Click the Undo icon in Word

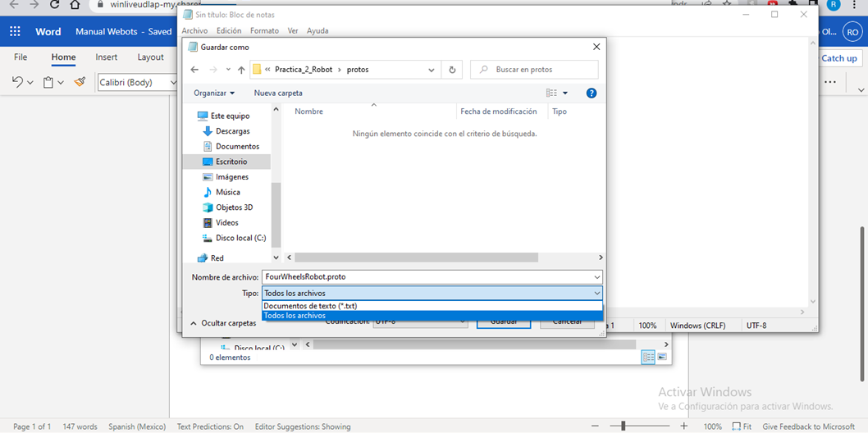[x=18, y=82]
